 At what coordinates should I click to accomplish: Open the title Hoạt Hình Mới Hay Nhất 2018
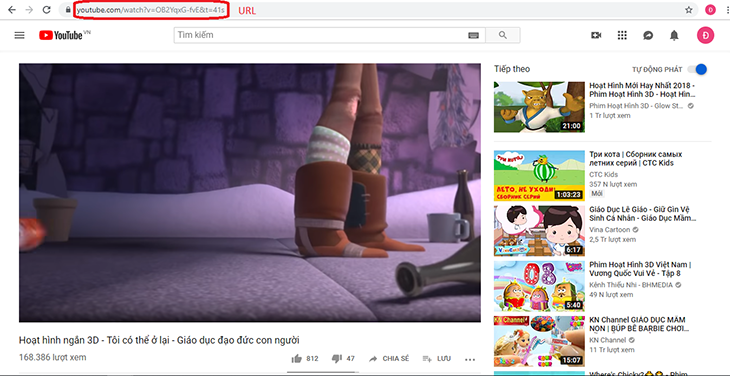click(x=642, y=90)
